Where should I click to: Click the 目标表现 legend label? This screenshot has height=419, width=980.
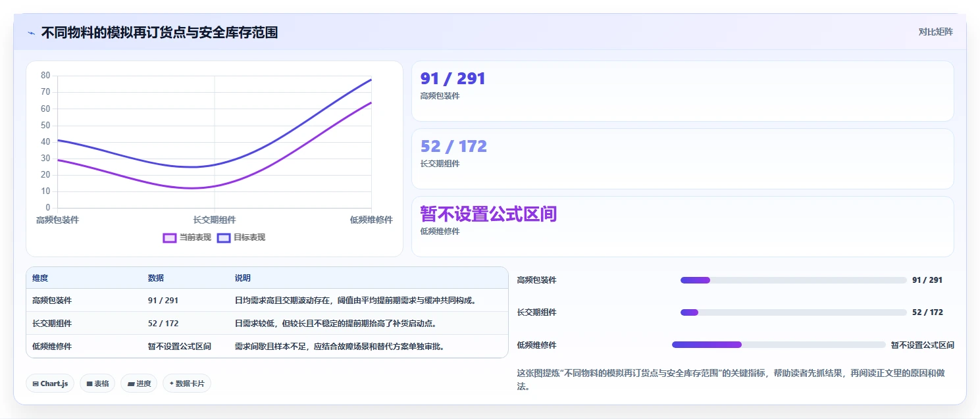click(249, 237)
